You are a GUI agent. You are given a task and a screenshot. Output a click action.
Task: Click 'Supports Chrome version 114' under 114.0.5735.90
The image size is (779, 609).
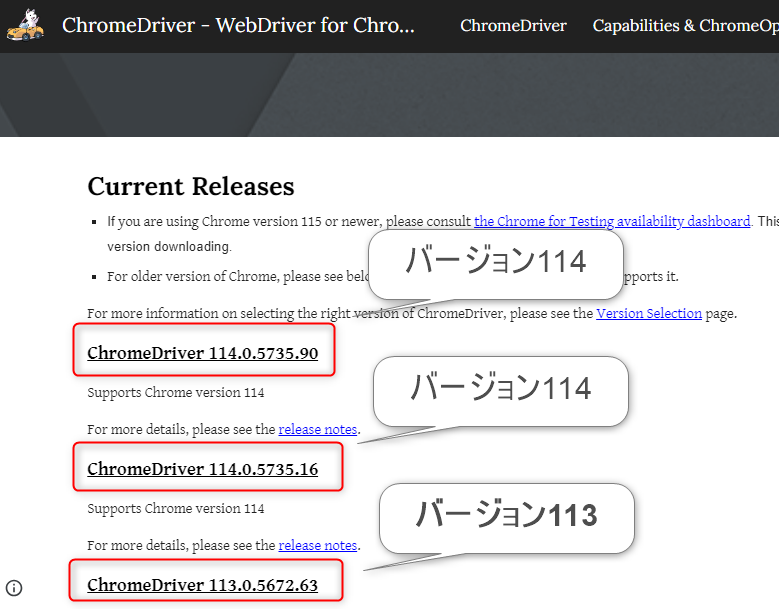pyautogui.click(x=176, y=393)
